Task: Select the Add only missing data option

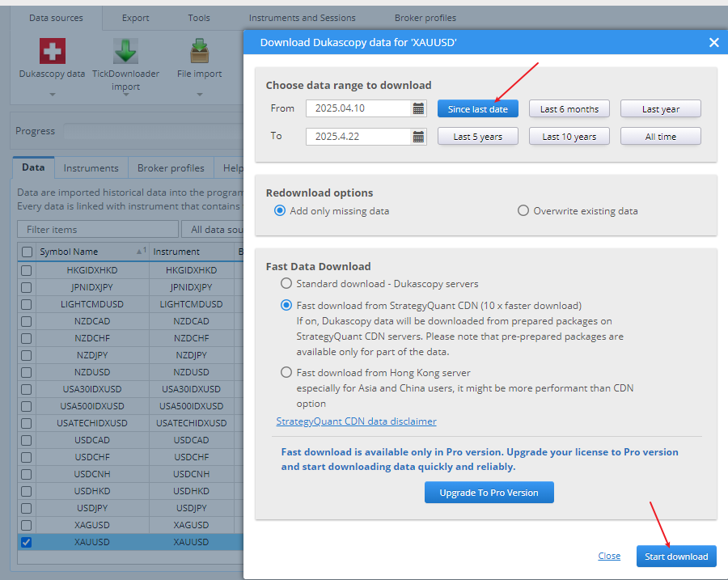Action: pyautogui.click(x=280, y=211)
